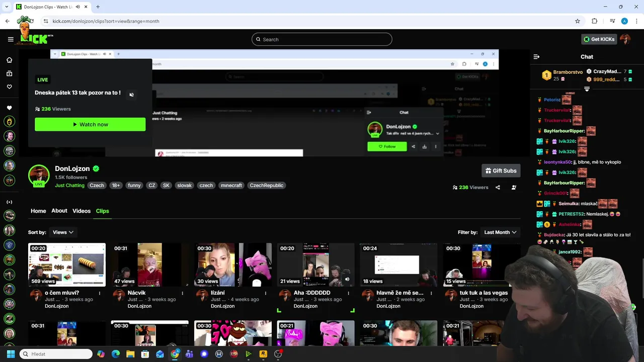The height and width of the screenshot is (362, 644).
Task: Open clip thumbnail 'o čem mluví?'
Action: click(x=67, y=265)
